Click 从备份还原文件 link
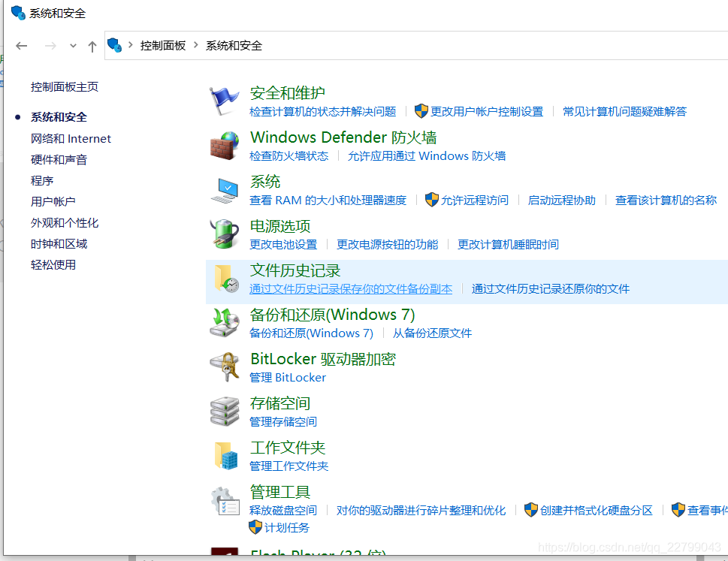This screenshot has height=561, width=728. 432,333
